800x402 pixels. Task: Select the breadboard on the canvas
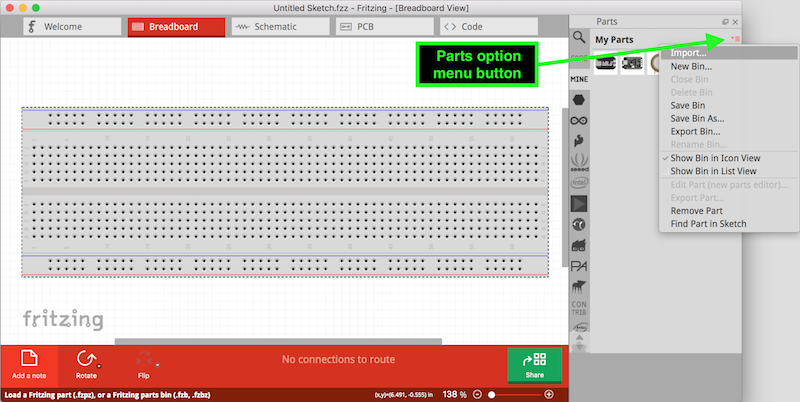tap(285, 192)
